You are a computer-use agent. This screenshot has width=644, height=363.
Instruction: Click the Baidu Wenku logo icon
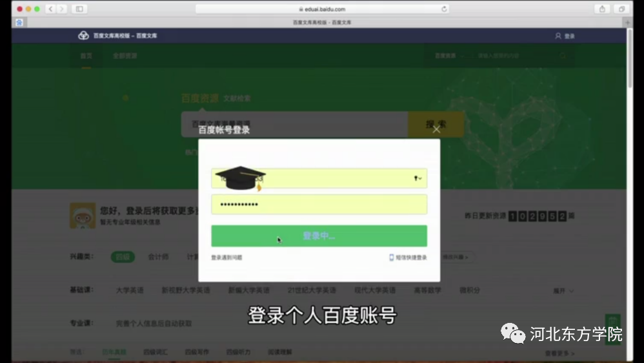click(x=83, y=36)
